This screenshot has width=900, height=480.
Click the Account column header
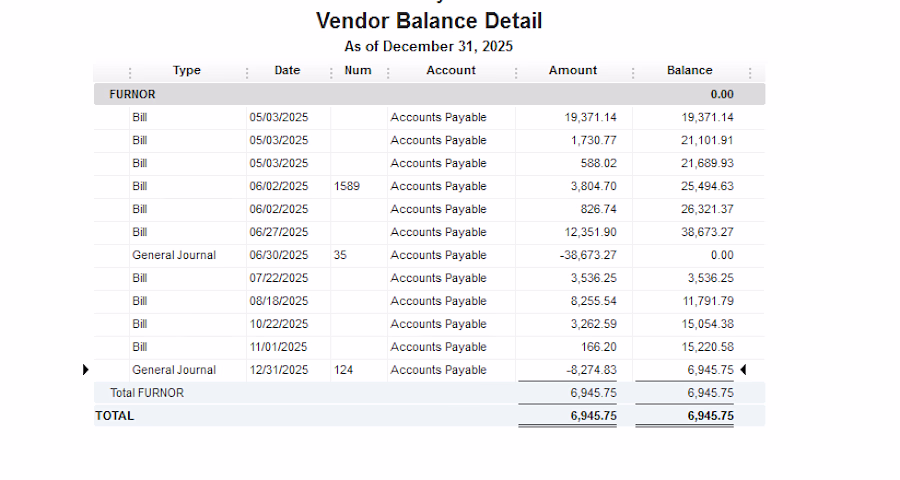pyautogui.click(x=451, y=71)
